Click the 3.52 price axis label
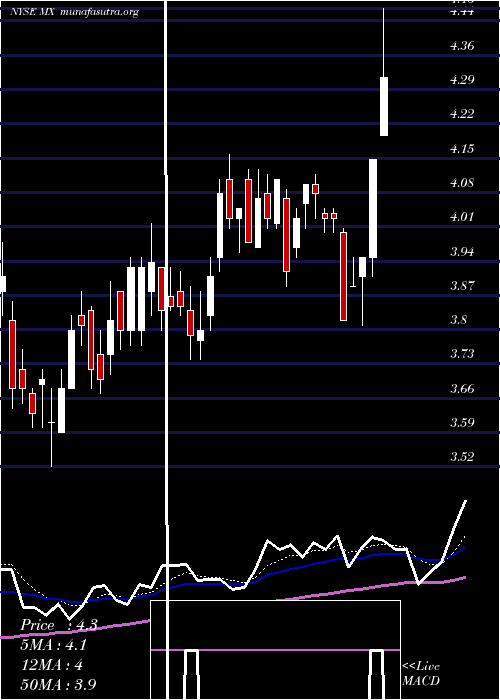This screenshot has width=500, height=700. coord(462,457)
